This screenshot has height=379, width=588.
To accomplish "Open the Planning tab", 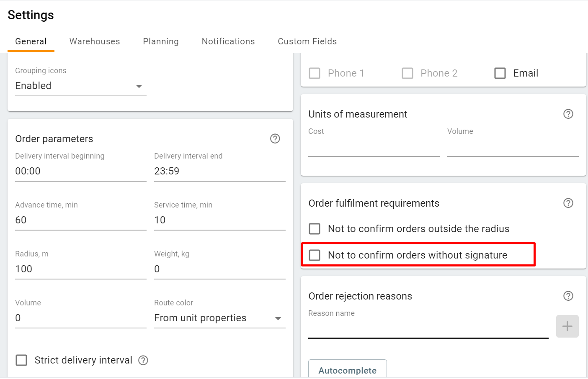I will click(x=161, y=41).
